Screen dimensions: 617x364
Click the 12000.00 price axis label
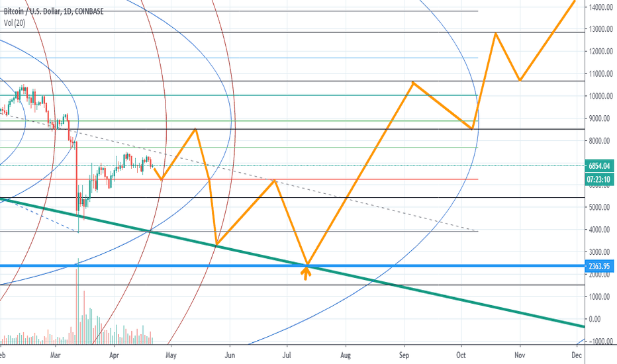pos(600,52)
